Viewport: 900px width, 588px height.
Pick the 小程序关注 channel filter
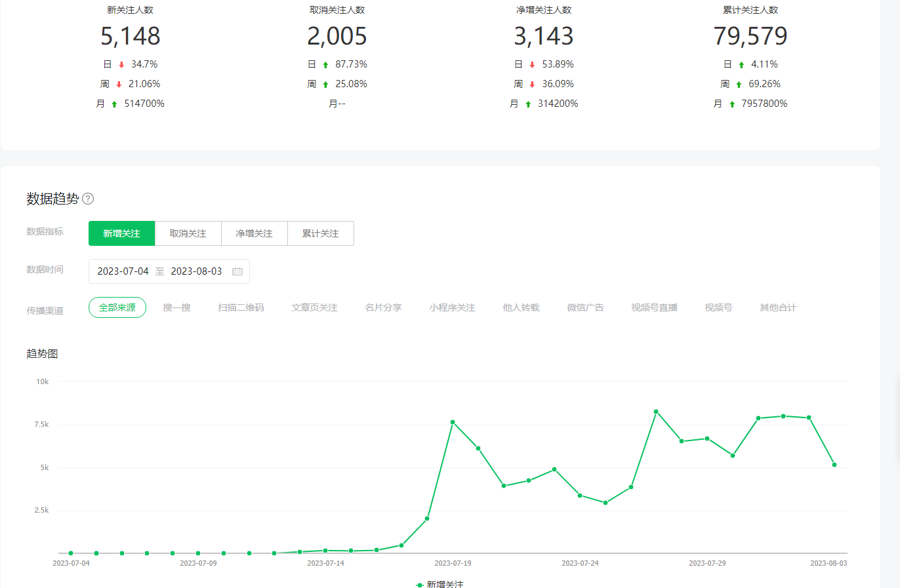click(x=452, y=307)
